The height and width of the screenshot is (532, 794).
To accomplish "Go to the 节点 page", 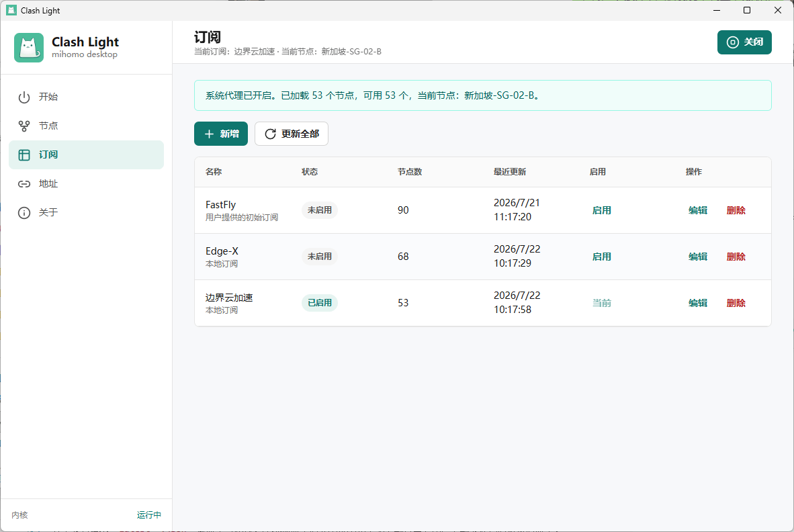I will pos(86,126).
